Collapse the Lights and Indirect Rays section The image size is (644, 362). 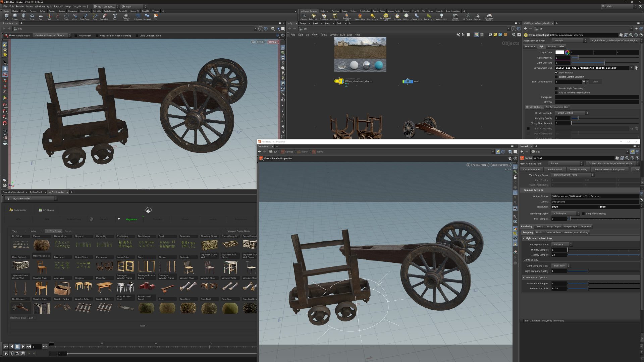pos(524,238)
